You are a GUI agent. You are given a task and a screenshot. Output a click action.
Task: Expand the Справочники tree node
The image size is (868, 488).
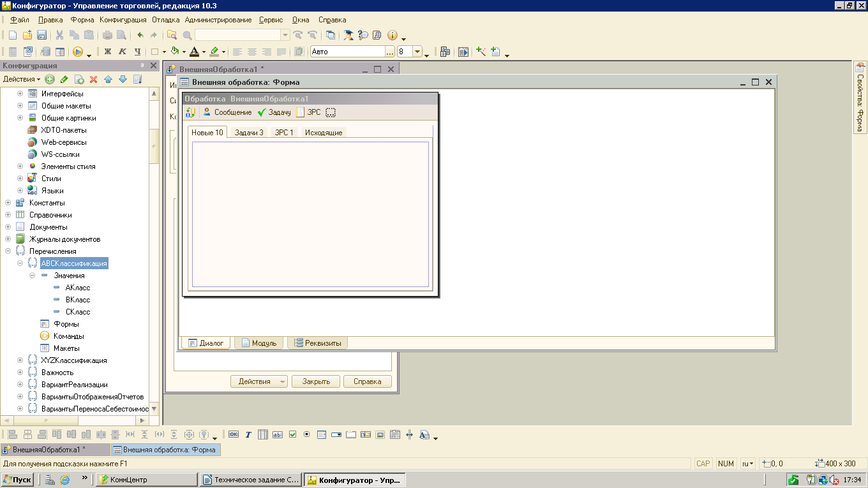pyautogui.click(x=8, y=215)
